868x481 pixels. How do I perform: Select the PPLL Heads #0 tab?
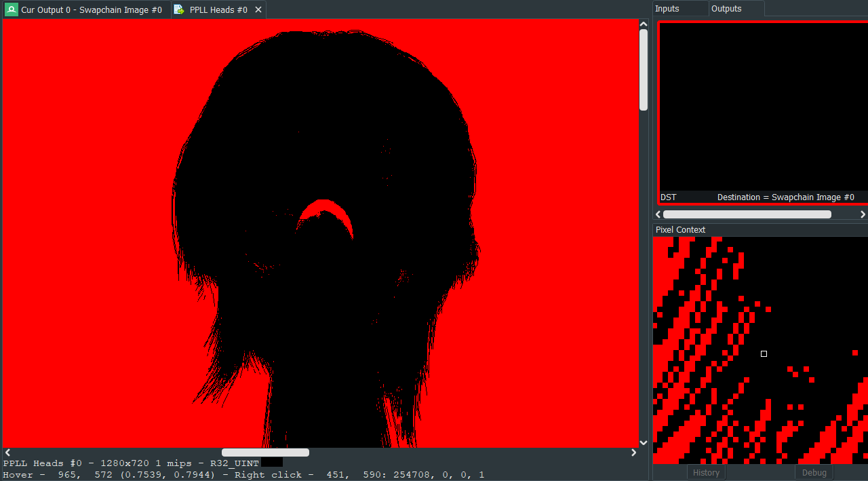pyautogui.click(x=218, y=9)
